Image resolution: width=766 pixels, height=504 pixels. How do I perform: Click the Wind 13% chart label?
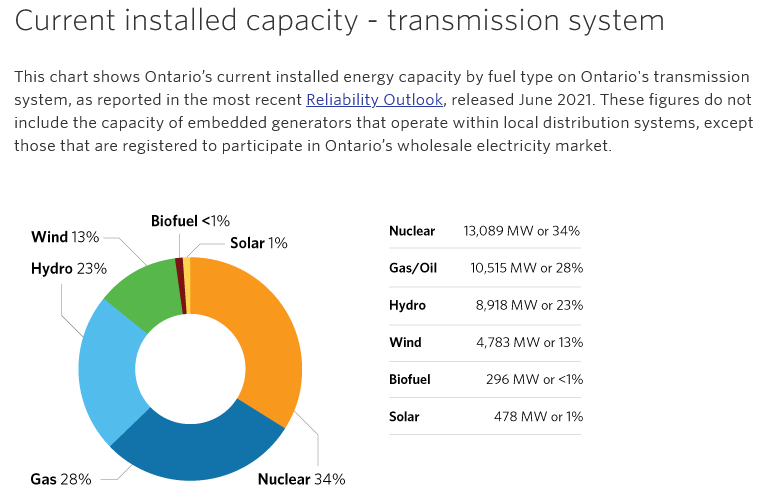point(65,237)
